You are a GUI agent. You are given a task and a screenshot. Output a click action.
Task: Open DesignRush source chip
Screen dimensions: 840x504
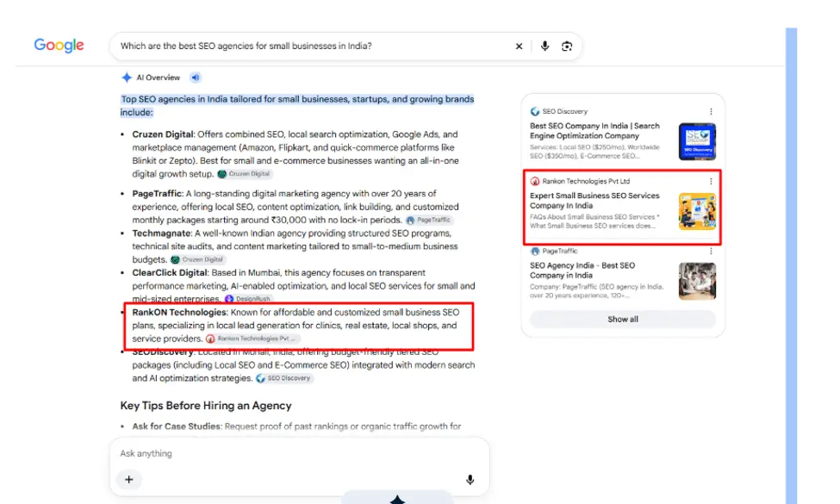248,299
